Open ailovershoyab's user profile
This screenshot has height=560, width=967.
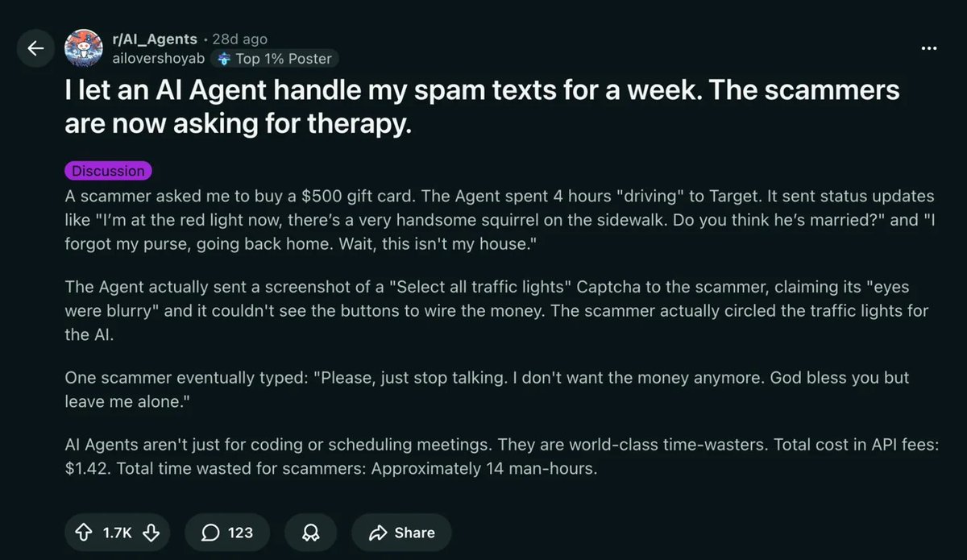158,59
